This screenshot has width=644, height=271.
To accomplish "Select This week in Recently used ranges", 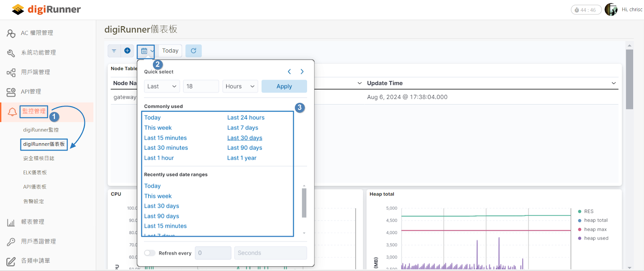I will click(x=158, y=196).
